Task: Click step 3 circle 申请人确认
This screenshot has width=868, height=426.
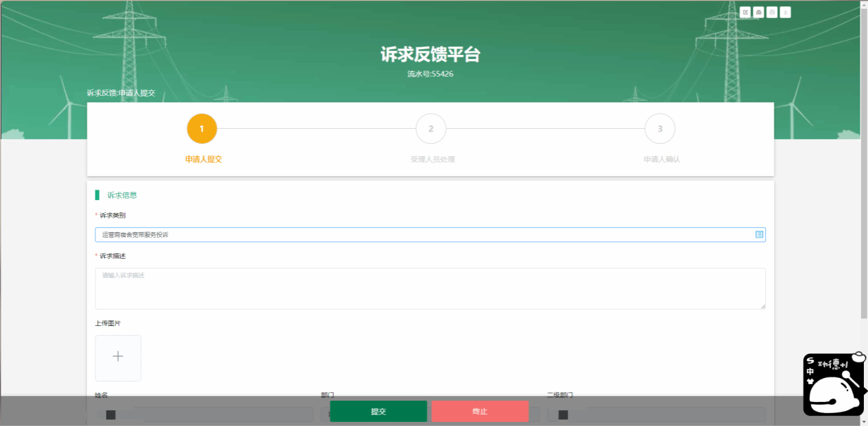Action: tap(660, 129)
